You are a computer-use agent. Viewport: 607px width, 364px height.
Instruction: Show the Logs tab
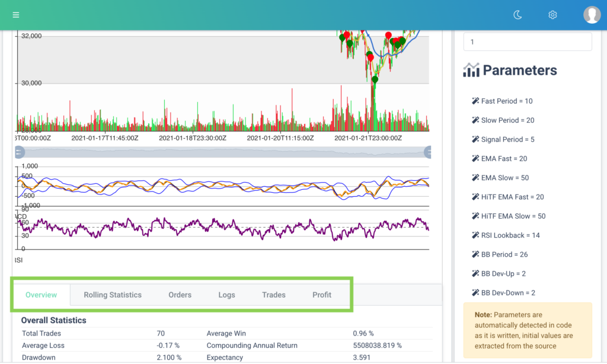coord(226,295)
